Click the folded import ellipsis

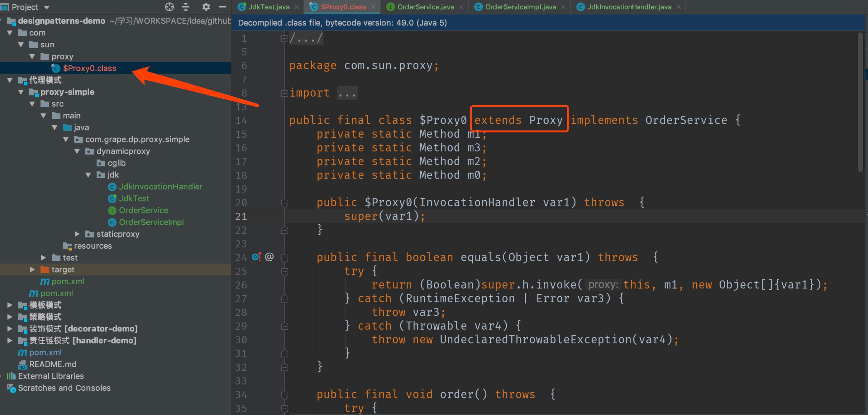(x=347, y=93)
